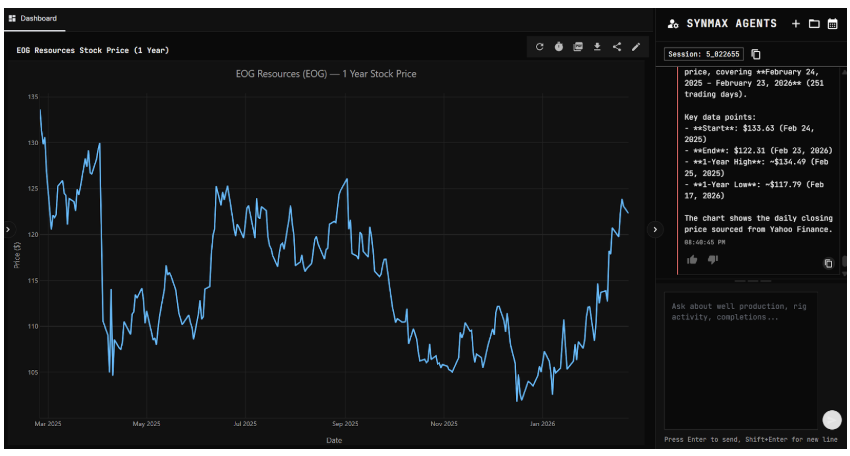Expand the left sidebar chevron
This screenshot has height=456, width=850.
pos(8,229)
